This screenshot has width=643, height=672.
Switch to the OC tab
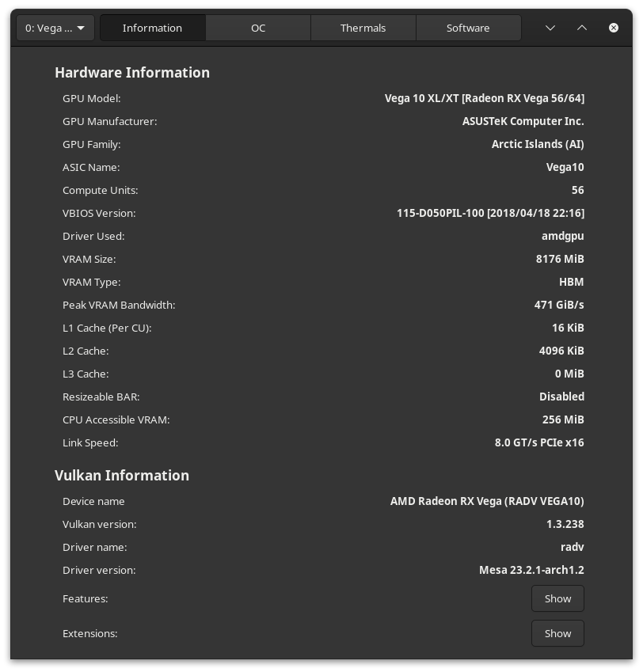tap(258, 28)
